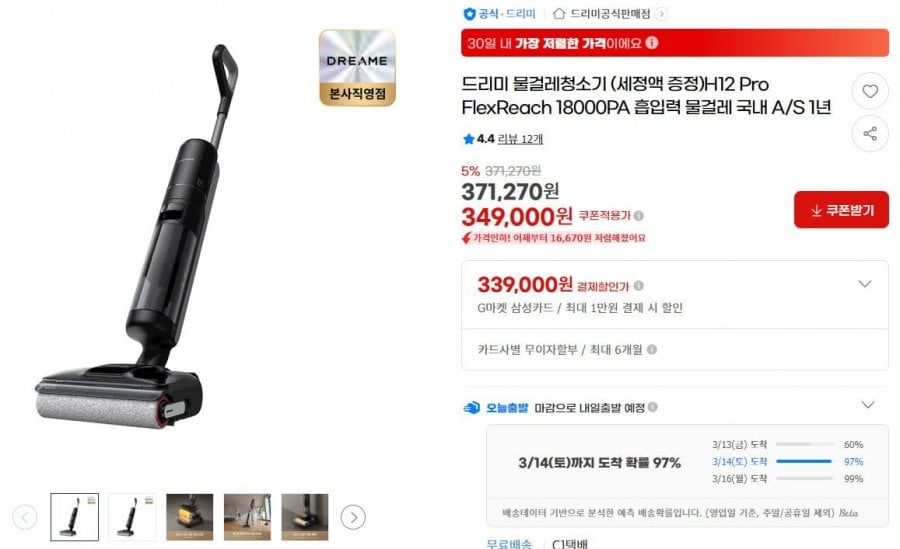Select the yellow-floor vacuum thumbnail
The image size is (900, 549).
coord(189,517)
